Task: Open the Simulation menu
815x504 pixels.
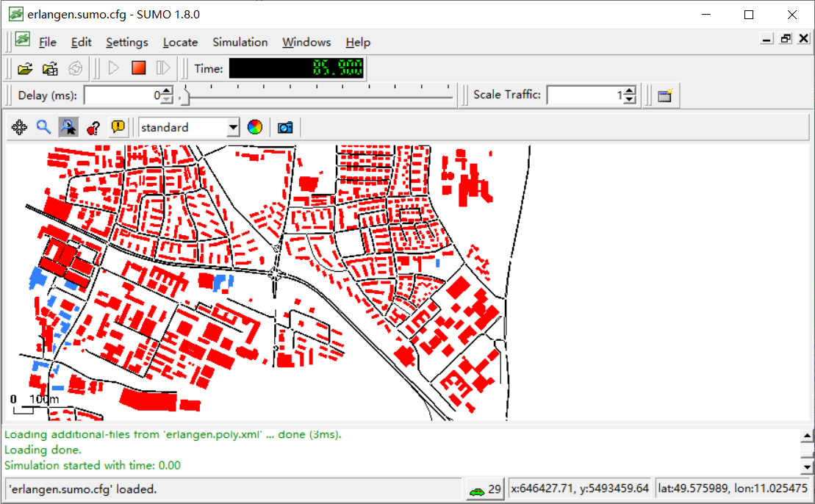Action: tap(240, 43)
